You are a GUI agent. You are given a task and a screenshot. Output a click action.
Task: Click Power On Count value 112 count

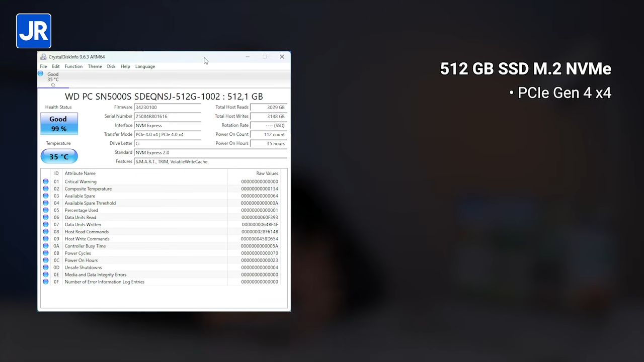tap(269, 134)
